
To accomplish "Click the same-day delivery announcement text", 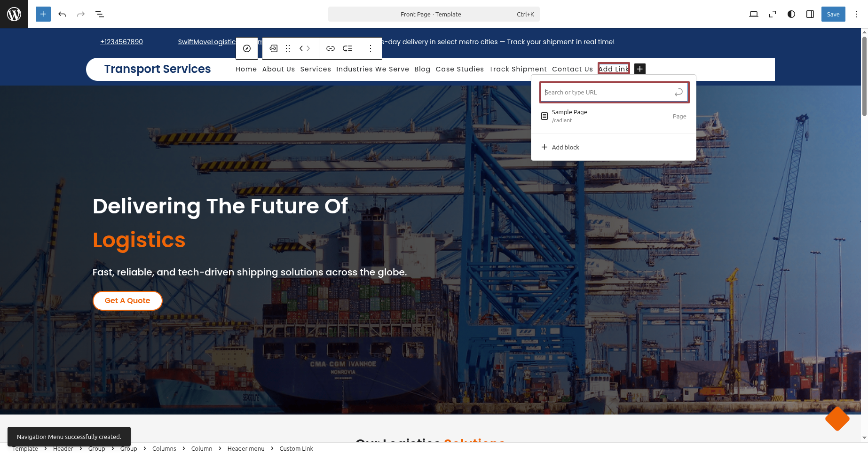I will pos(498,42).
